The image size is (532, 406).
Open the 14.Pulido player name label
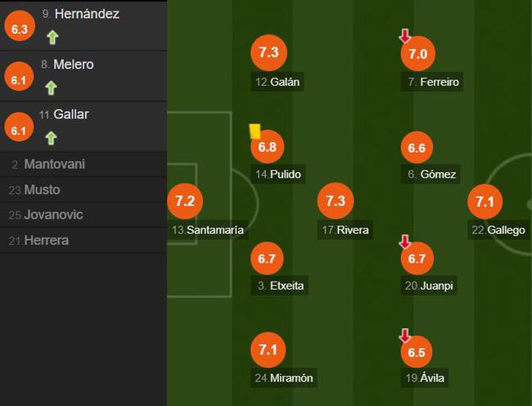pyautogui.click(x=279, y=174)
